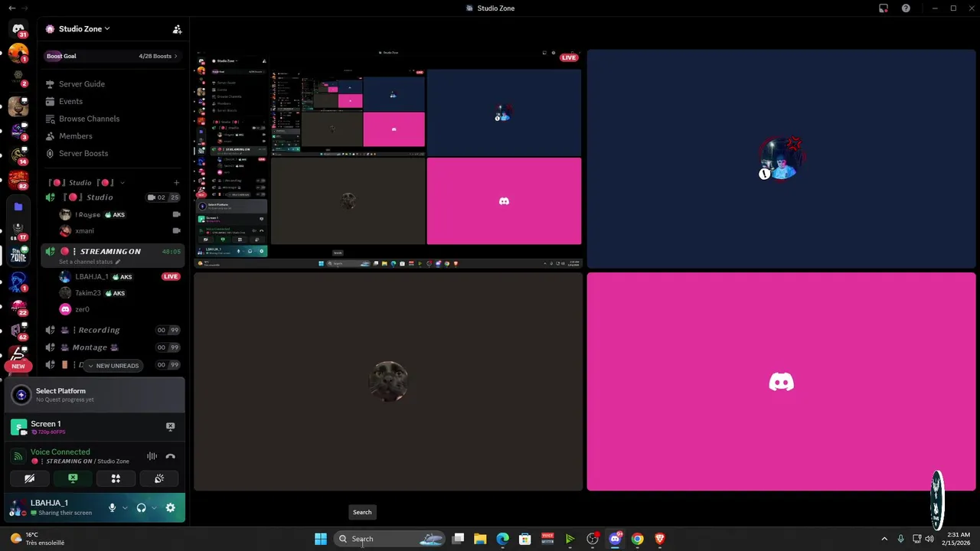Open weather widget showing 16°C

pos(38,539)
